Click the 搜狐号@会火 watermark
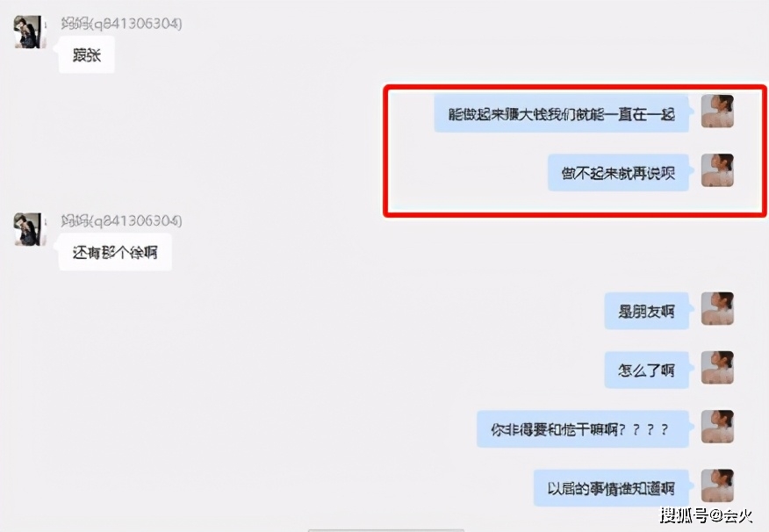 [x=706, y=515]
